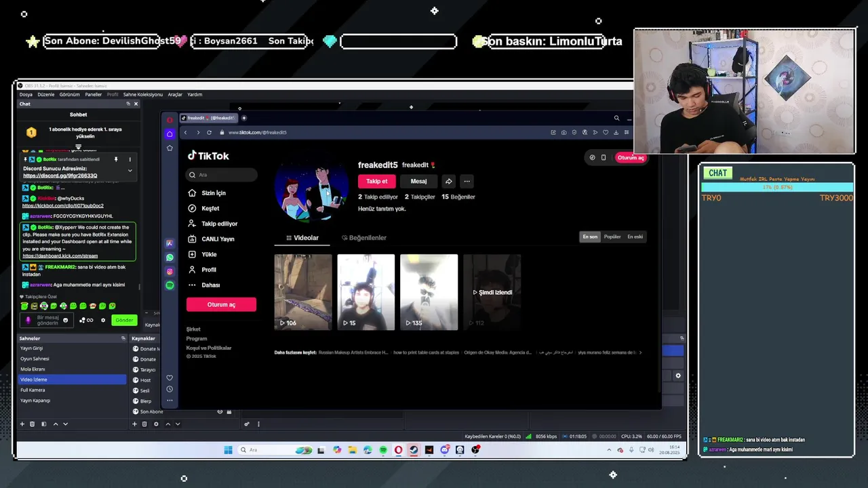Open the Düzenle menu in OBS
The height and width of the screenshot is (488, 868).
[x=45, y=94]
